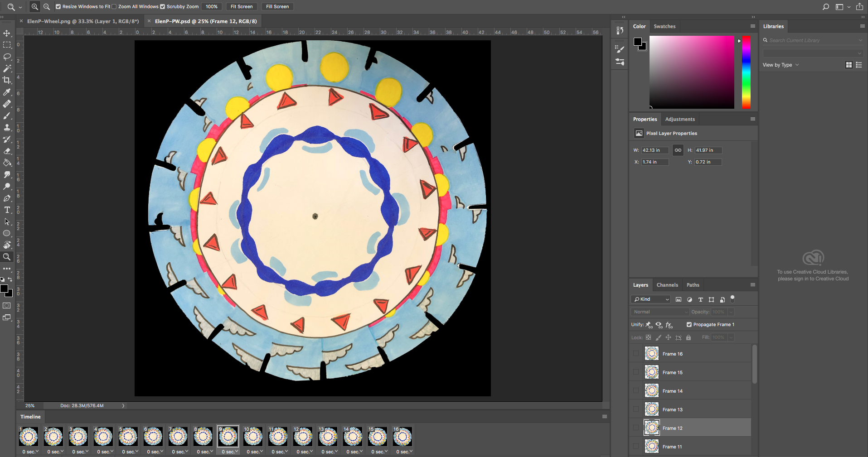Click the Fill Screen button

277,7
